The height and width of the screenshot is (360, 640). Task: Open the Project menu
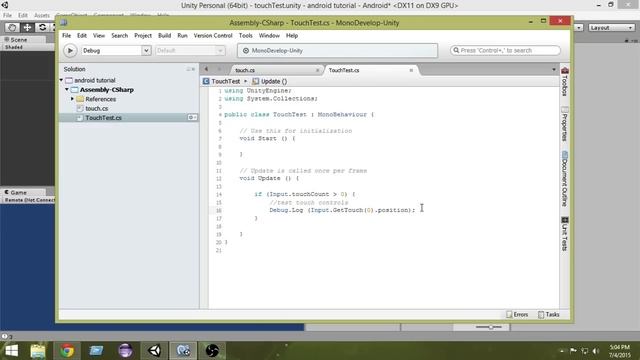point(143,36)
